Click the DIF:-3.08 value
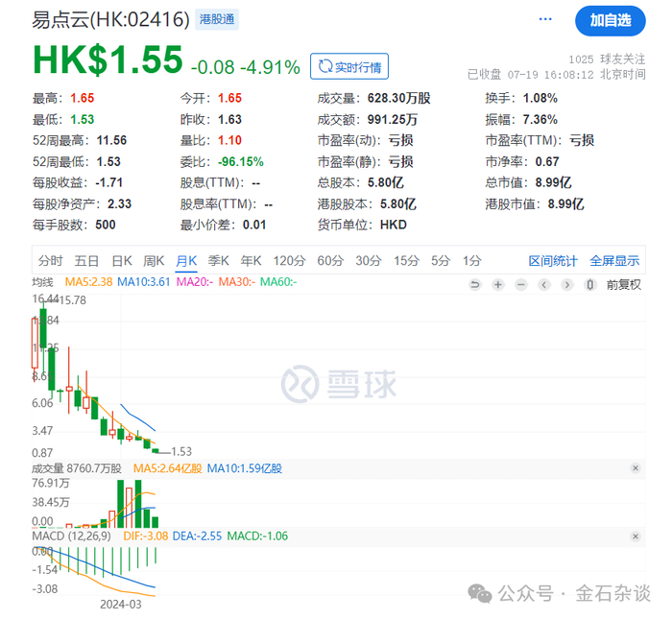 [146, 536]
